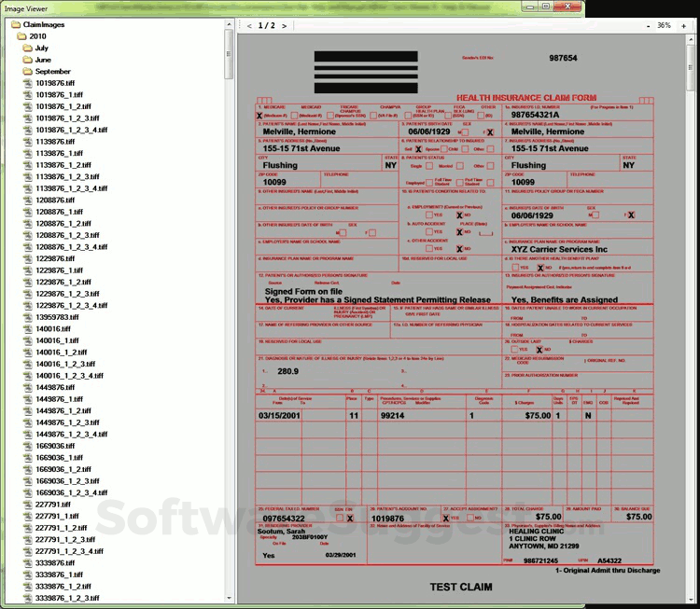Screen dimensions: 700x609
Task: Select 1139876_1_2.tiff in file list
Action: coord(63,165)
